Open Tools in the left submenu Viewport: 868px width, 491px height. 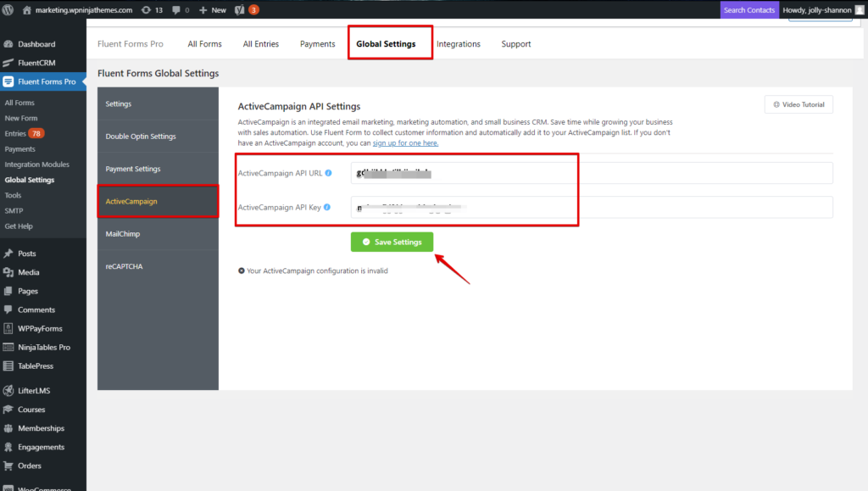[x=13, y=196]
